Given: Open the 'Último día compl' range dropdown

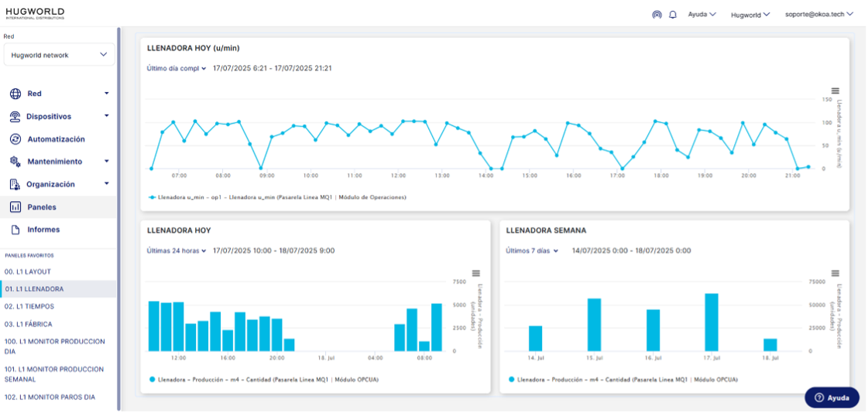Looking at the screenshot, I should pos(177,69).
